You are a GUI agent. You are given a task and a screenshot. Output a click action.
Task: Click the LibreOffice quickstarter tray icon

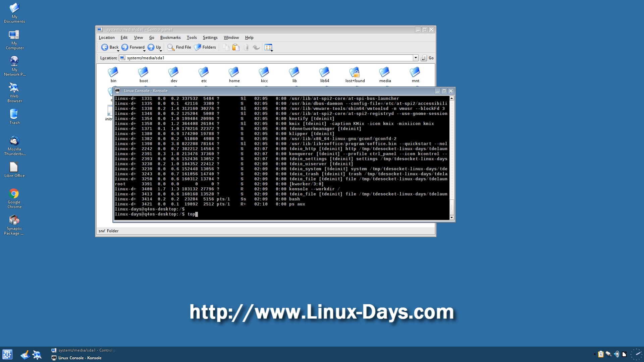[x=624, y=354]
